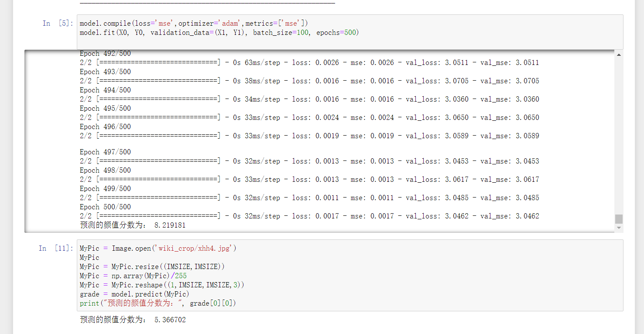644x334 pixels.
Task: Select the In [5] cell prompt
Action: (58, 24)
